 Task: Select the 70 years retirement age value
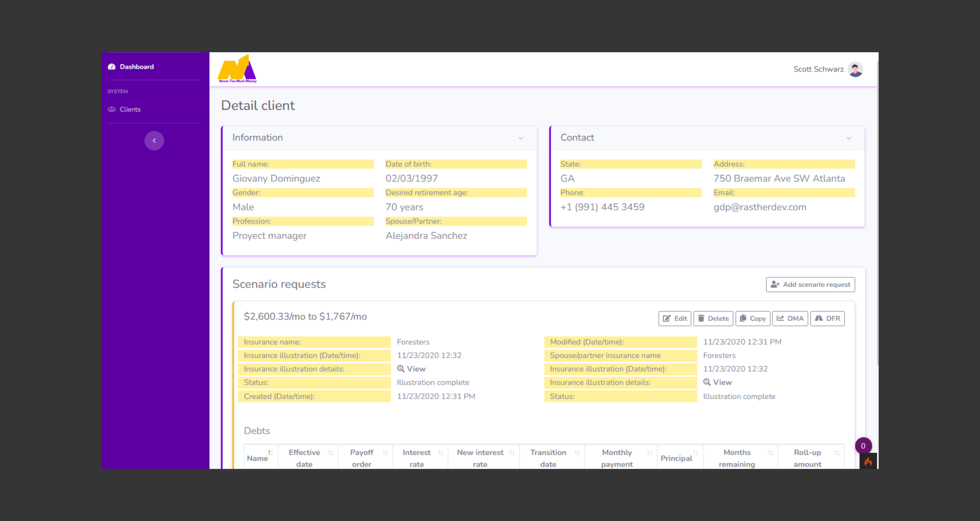[x=404, y=207]
